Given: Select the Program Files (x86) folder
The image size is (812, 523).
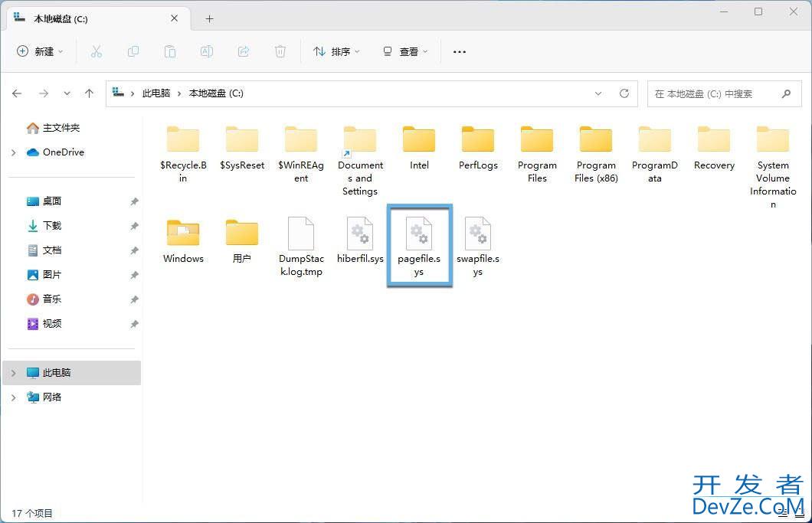Looking at the screenshot, I should (x=596, y=155).
